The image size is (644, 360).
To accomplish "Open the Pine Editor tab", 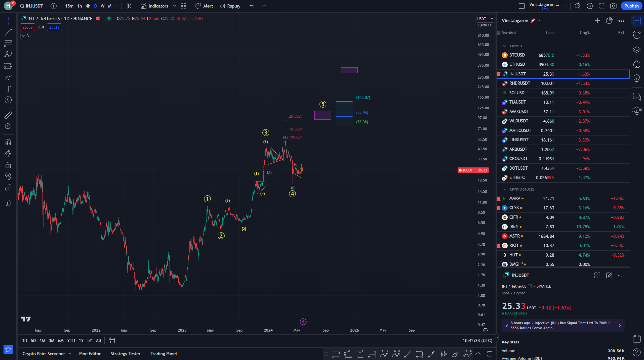I will pos(90,354).
